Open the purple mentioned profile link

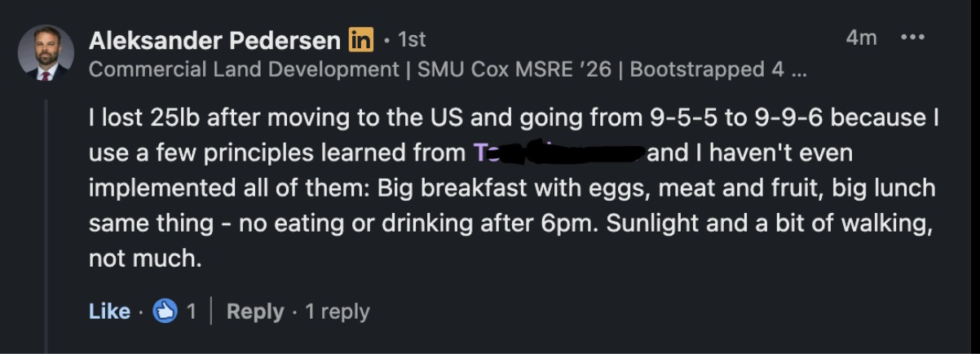[485, 153]
